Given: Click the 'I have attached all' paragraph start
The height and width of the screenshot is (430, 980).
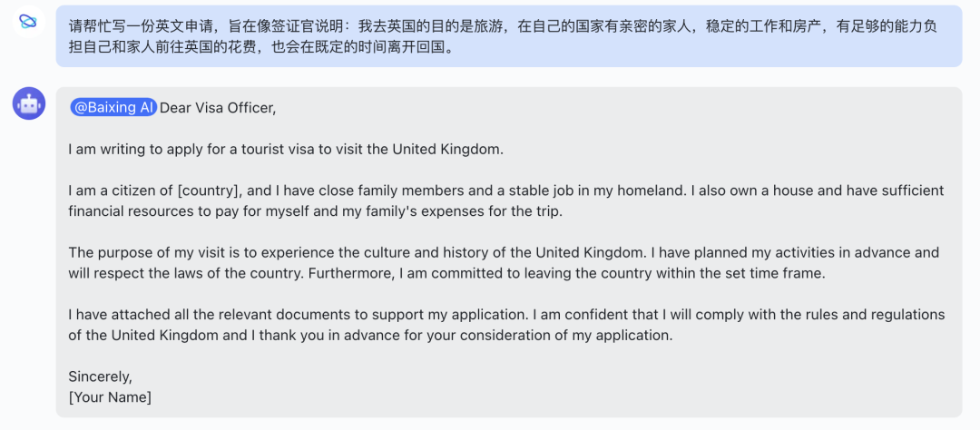Looking at the screenshot, I should pyautogui.click(x=127, y=315).
